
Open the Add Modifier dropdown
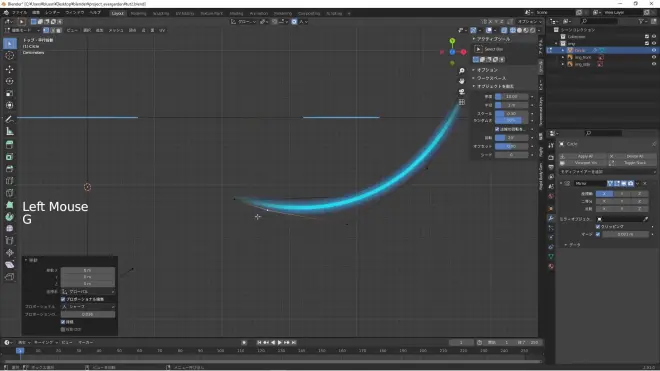point(607,172)
